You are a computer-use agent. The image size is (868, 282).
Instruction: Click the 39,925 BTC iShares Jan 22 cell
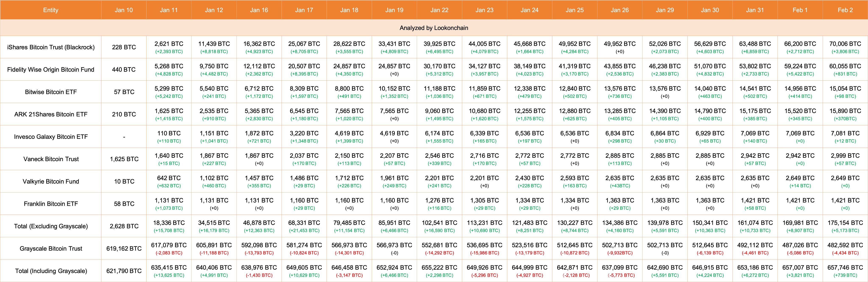click(x=439, y=47)
